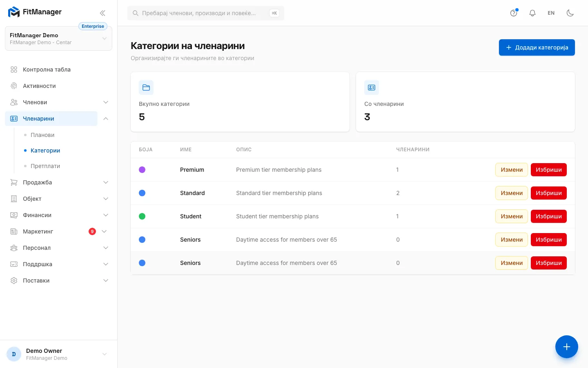Click the Додади категорија button
This screenshot has width=588, height=368.
point(537,47)
